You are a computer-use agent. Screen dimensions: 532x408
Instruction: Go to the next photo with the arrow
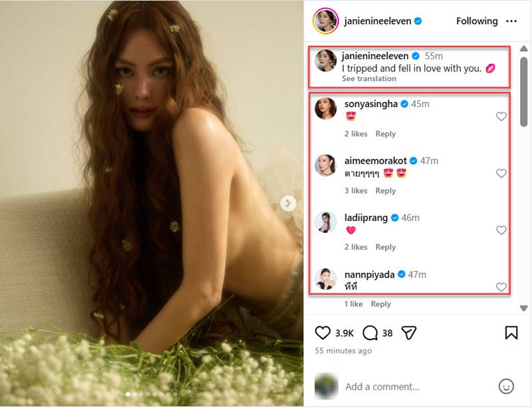288,204
